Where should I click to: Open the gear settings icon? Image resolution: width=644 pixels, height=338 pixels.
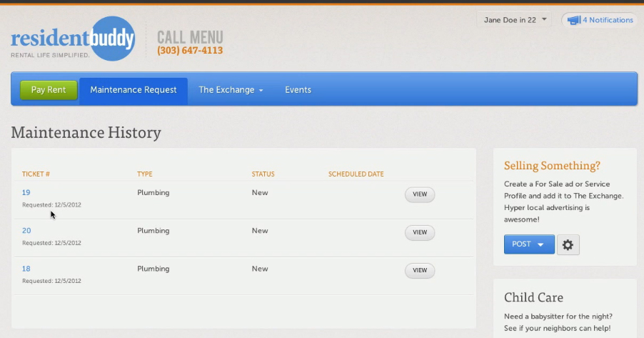click(x=568, y=244)
